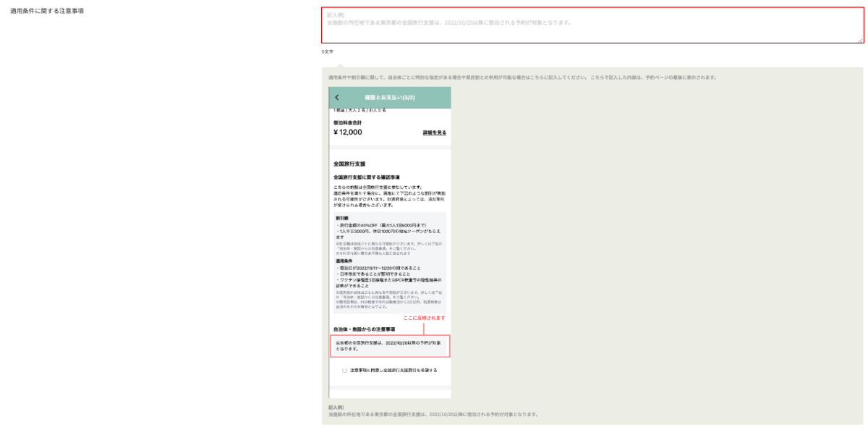Click the 全国旅行支援に関する確認事項 subheading
This screenshot has height=435, width=868.
coord(366,177)
